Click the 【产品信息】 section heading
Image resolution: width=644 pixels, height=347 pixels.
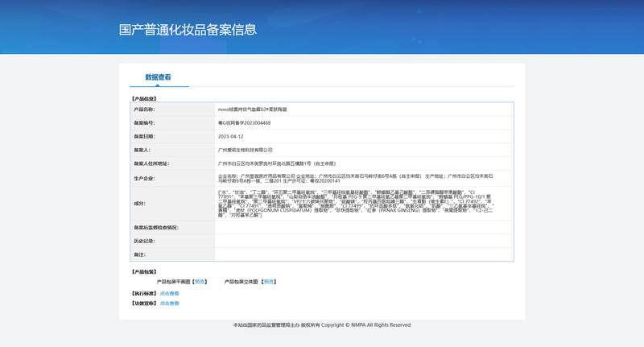pyautogui.click(x=144, y=98)
